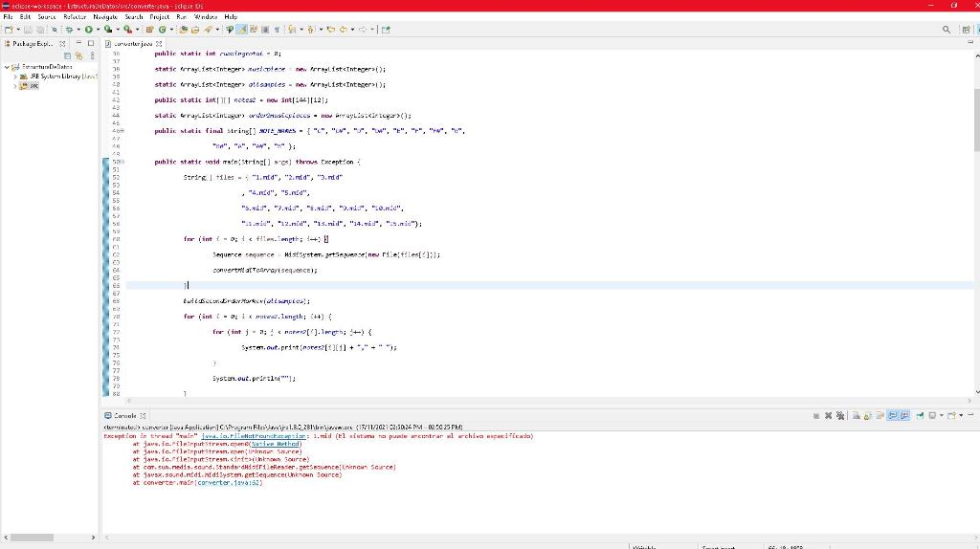
Task: Click Clear Console icon
Action: (x=857, y=415)
